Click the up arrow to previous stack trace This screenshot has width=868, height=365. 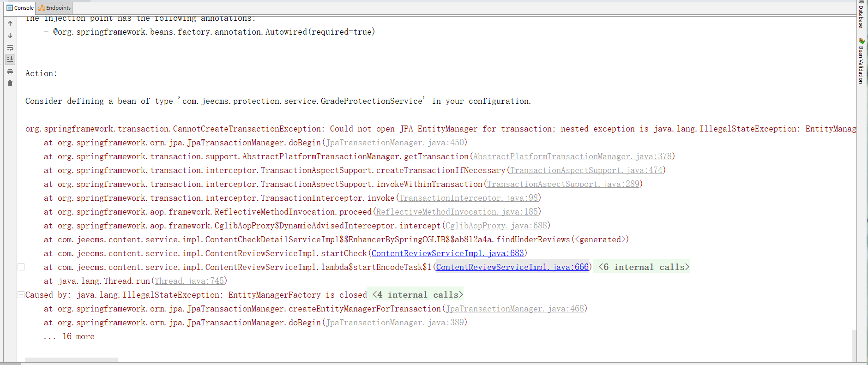[10, 24]
